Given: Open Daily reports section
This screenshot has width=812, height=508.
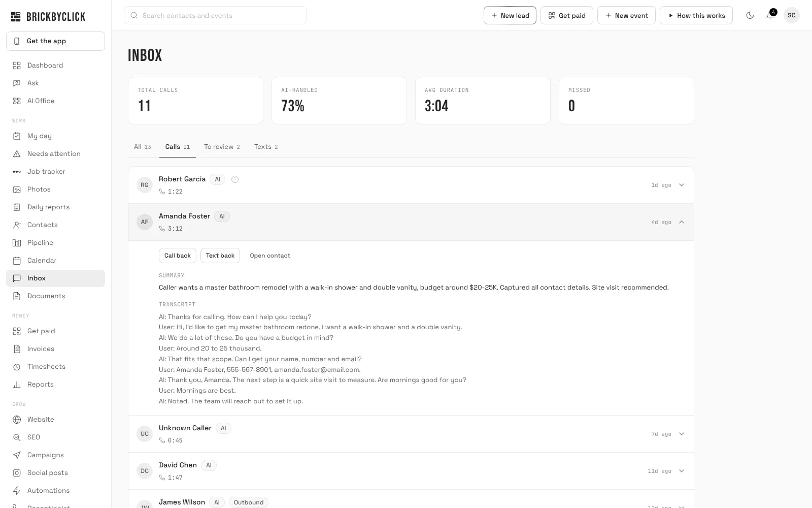Looking at the screenshot, I should (55, 207).
